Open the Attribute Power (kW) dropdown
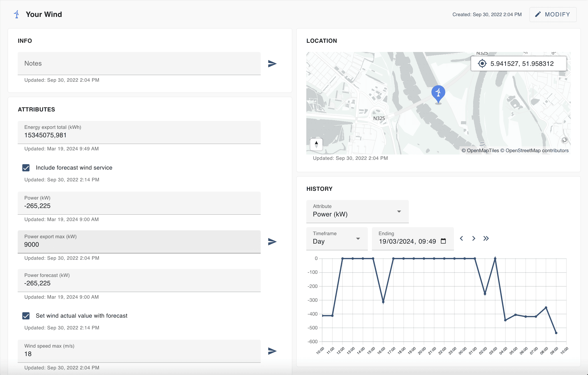Image resolution: width=588 pixels, height=375 pixels. click(x=357, y=212)
